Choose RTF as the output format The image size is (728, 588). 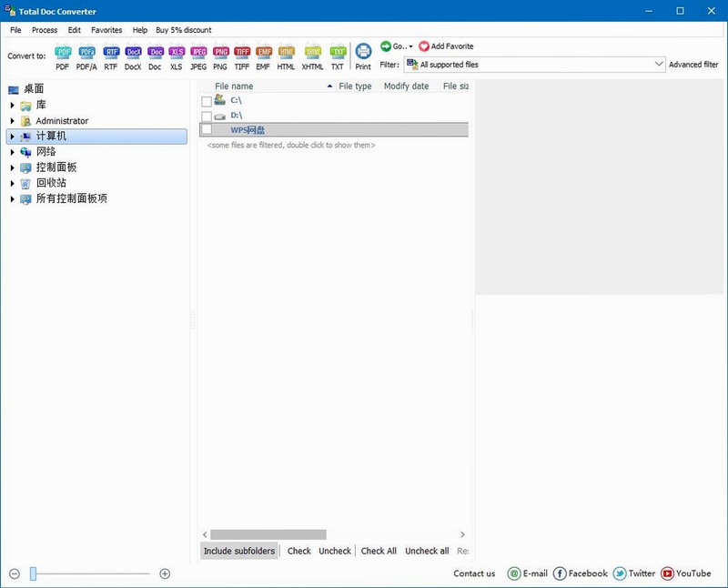tap(111, 56)
